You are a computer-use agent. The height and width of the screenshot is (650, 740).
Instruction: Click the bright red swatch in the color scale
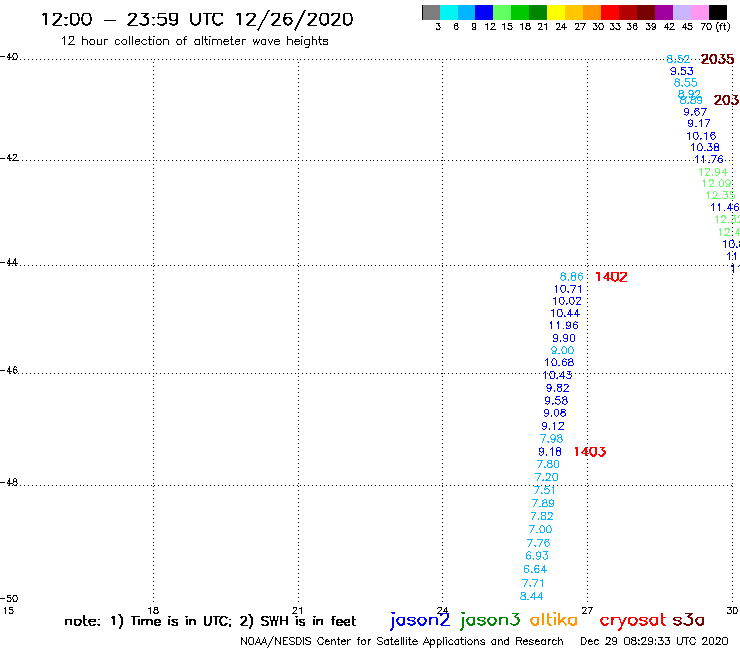click(610, 12)
